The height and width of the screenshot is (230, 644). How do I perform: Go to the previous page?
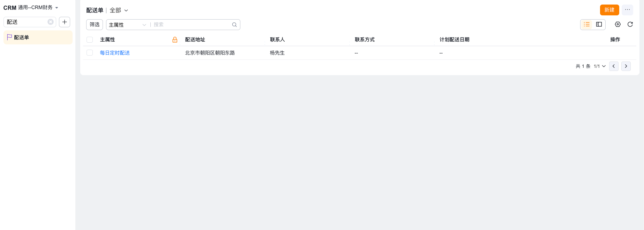(614, 66)
